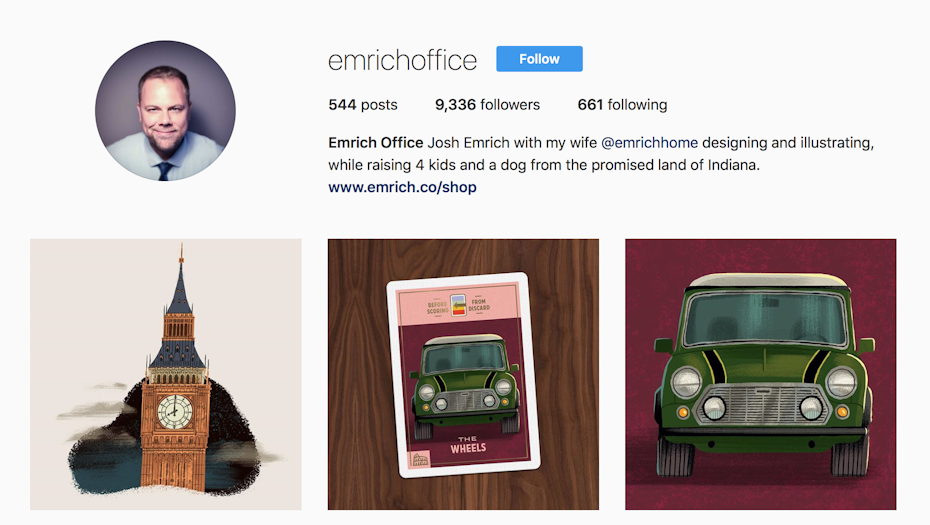
Task: Click the small card icon between Before Scoring and From Discard
Action: (x=458, y=305)
